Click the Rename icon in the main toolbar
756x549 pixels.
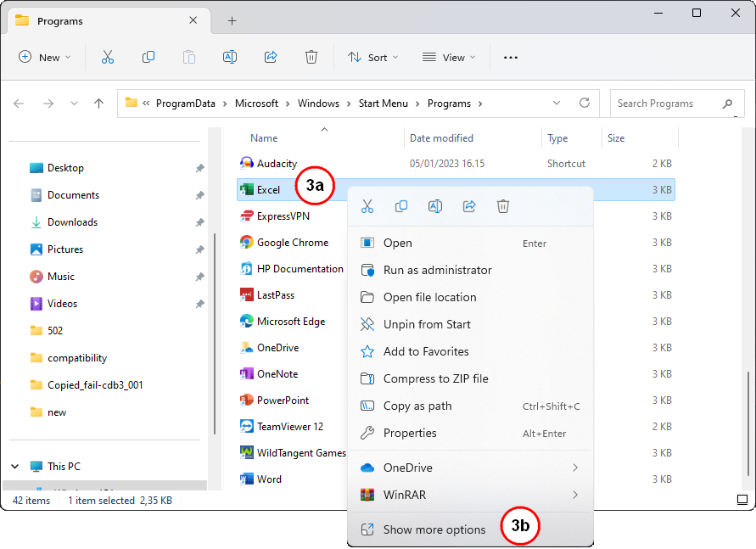230,58
